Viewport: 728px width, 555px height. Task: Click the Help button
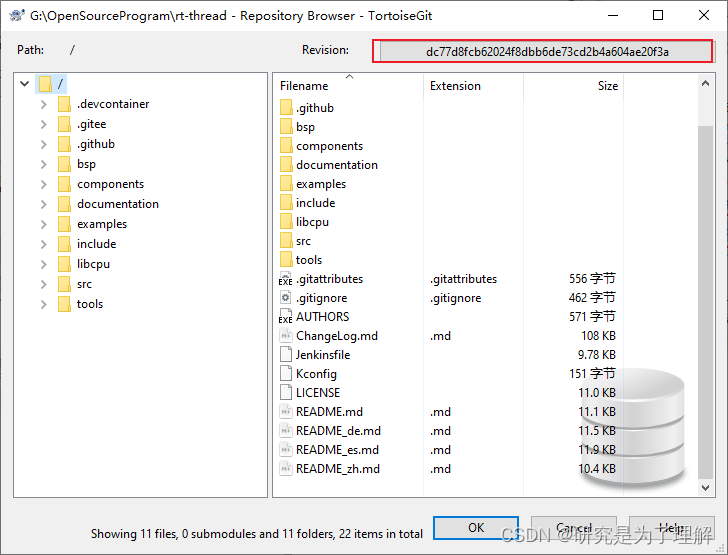pos(671,528)
